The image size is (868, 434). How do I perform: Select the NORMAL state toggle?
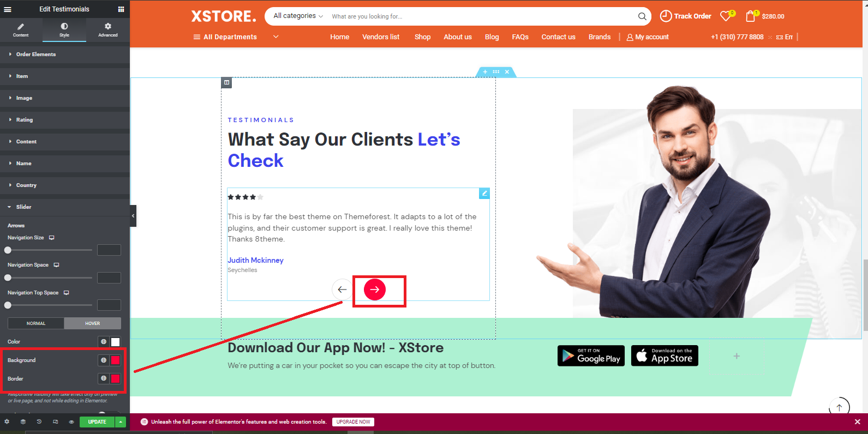pos(36,323)
